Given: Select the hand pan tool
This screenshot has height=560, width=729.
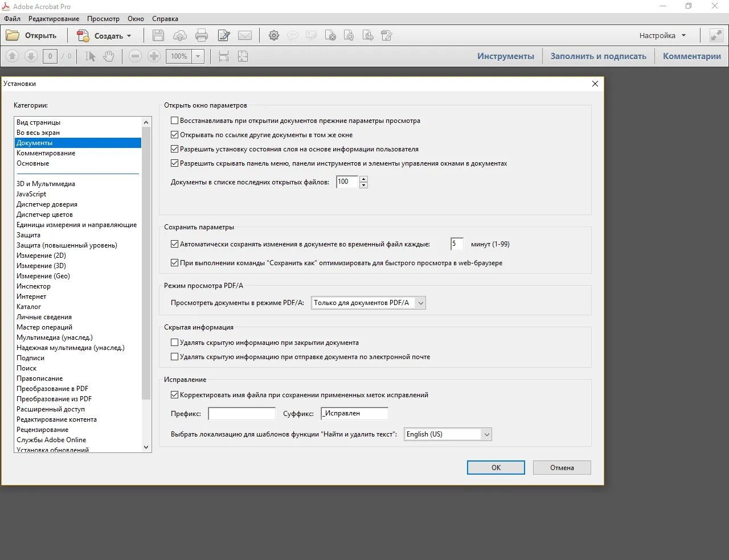Looking at the screenshot, I should coord(109,56).
